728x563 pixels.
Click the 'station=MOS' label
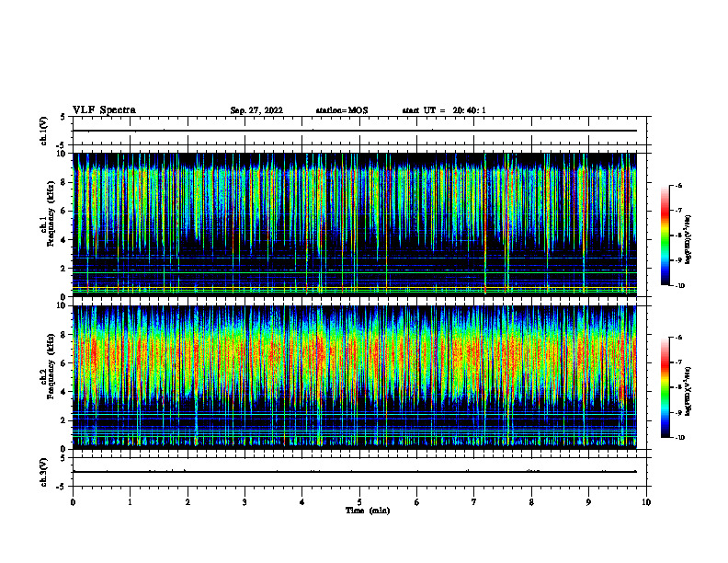pos(342,110)
